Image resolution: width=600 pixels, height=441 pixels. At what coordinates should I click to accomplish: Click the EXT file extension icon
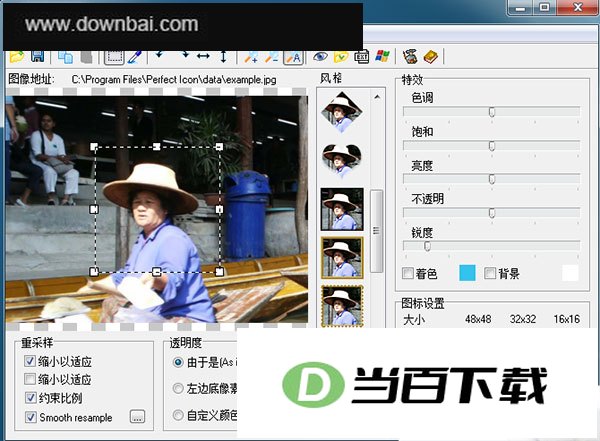[362, 57]
